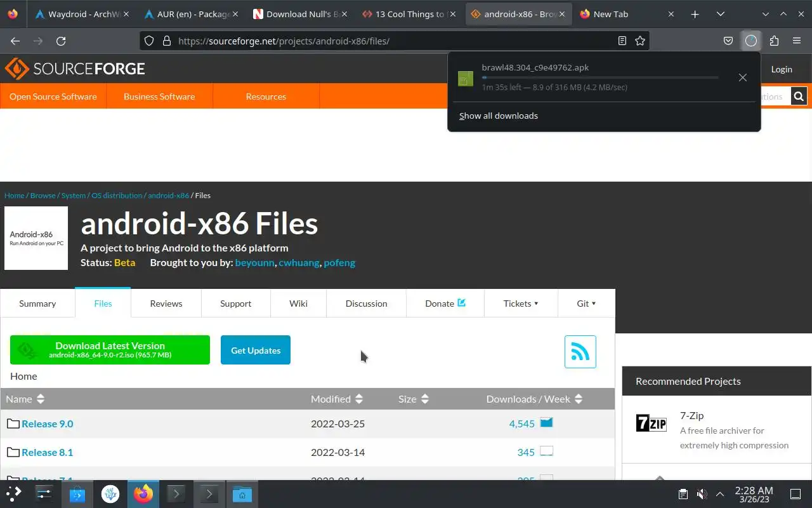The height and width of the screenshot is (508, 812).
Task: Expand hidden system tray icons arrow
Action: point(720,494)
